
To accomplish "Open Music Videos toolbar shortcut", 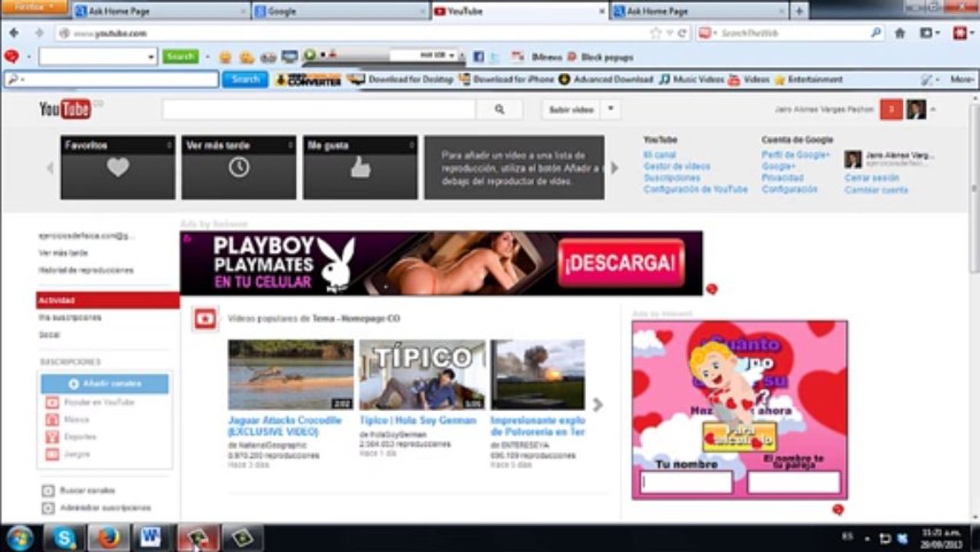I will (x=691, y=79).
